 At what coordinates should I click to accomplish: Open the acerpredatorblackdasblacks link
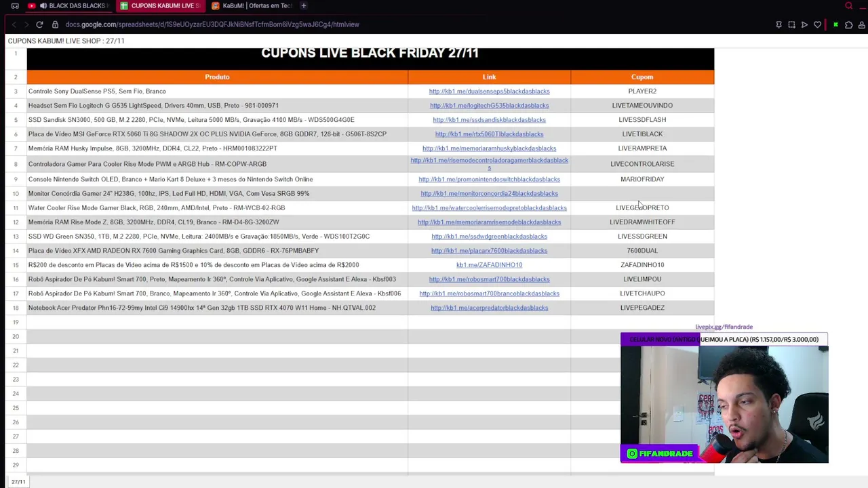tap(489, 308)
